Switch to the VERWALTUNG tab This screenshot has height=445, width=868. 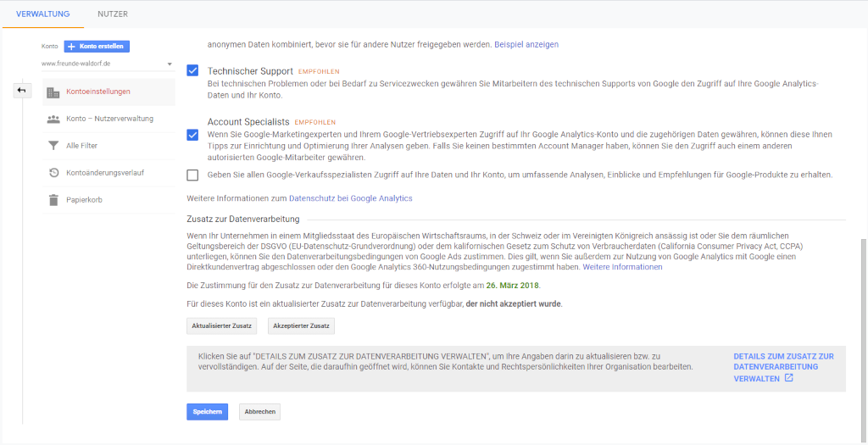[x=43, y=14]
